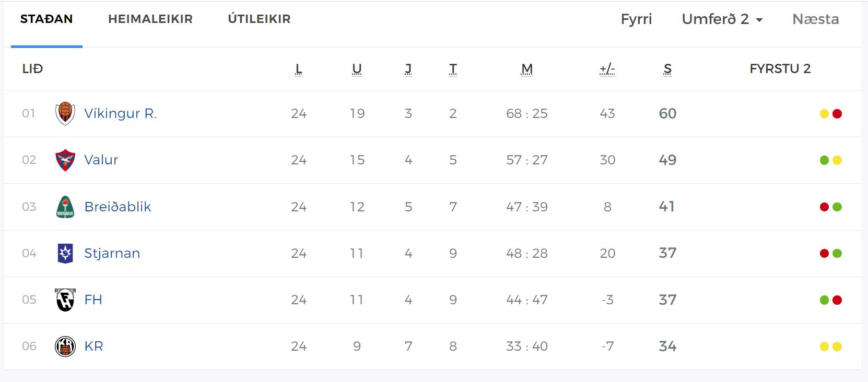Open the Breiðablik team link
This screenshot has width=868, height=382.
coord(118,207)
